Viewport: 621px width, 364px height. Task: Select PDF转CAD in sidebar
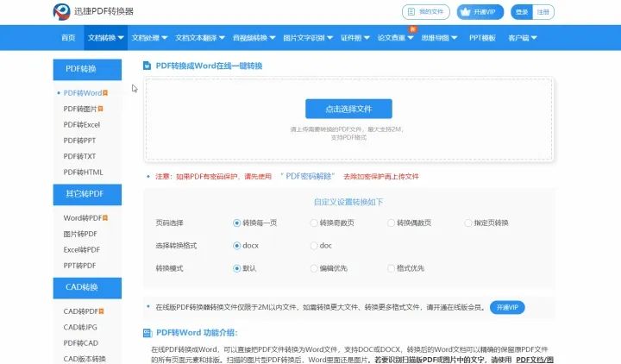click(x=80, y=343)
